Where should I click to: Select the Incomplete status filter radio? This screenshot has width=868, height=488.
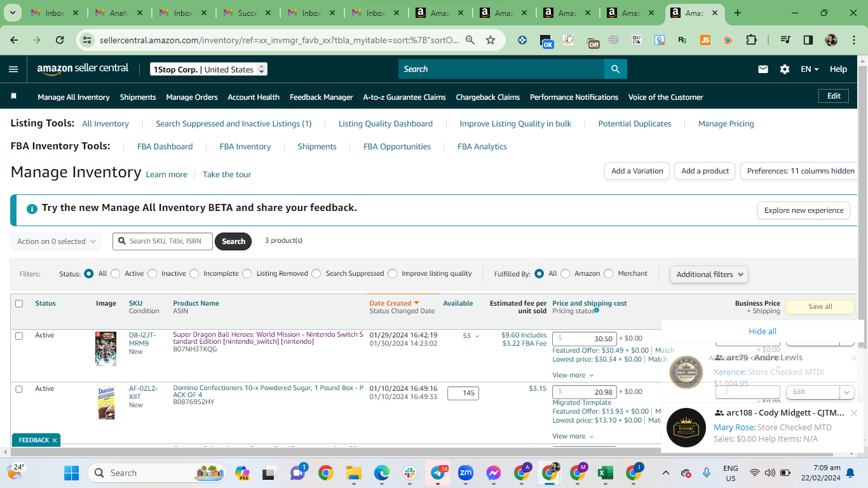coord(194,274)
